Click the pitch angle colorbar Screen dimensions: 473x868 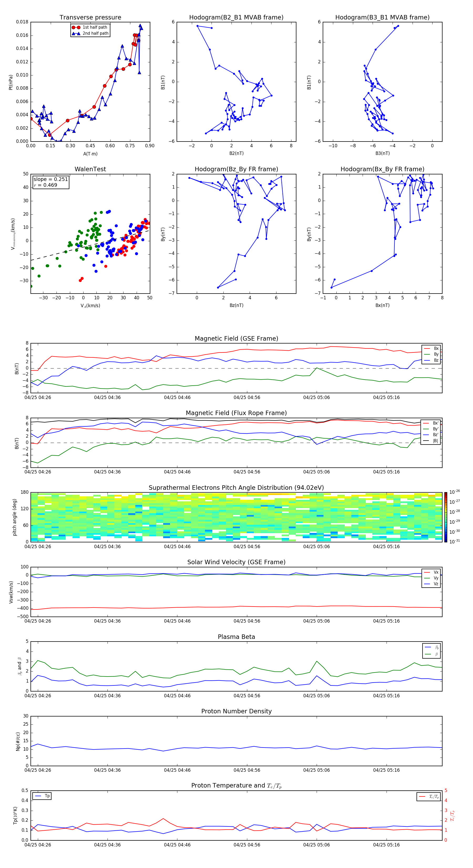(x=445, y=517)
